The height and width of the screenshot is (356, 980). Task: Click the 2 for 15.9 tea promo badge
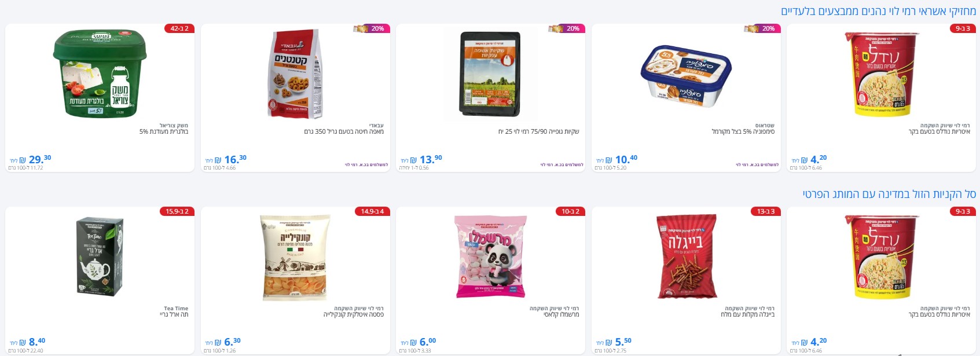tap(177, 211)
